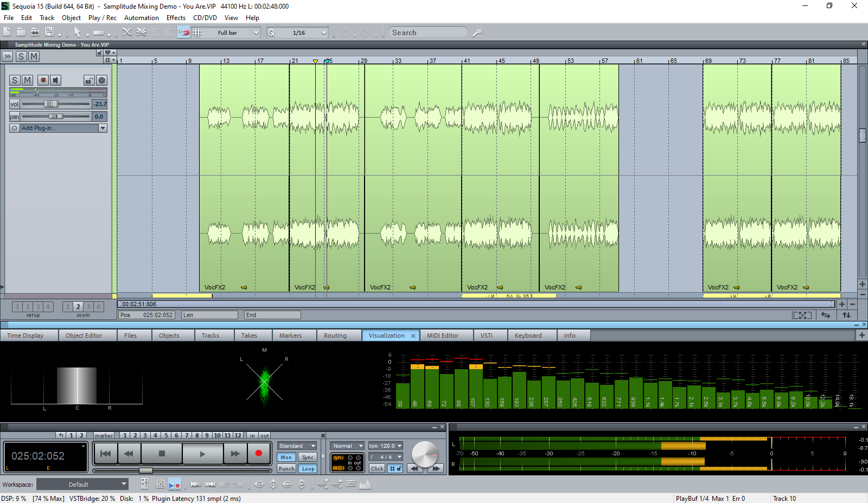This screenshot has height=503, width=868.
Task: Click the New project icon in toolbar
Action: click(7, 32)
